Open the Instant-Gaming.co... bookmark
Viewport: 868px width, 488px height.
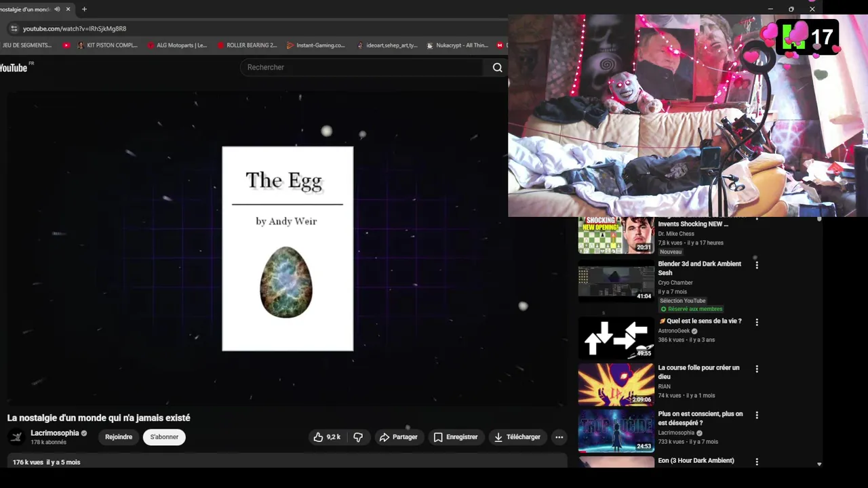[316, 45]
